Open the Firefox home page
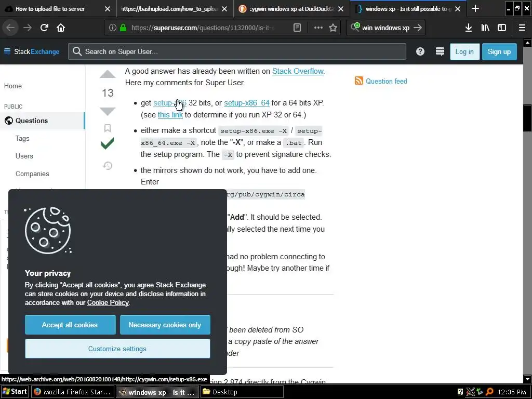This screenshot has height=399, width=532. click(61, 28)
